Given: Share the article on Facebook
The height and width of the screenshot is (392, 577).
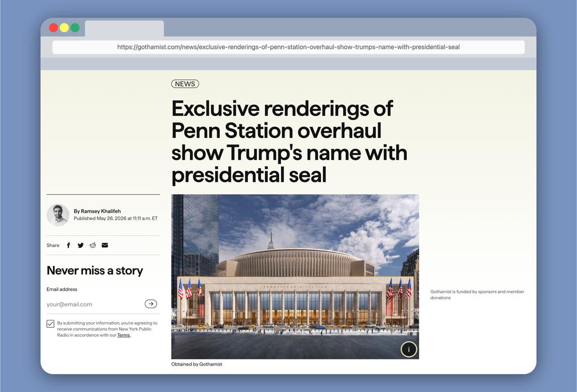Looking at the screenshot, I should tap(68, 245).
